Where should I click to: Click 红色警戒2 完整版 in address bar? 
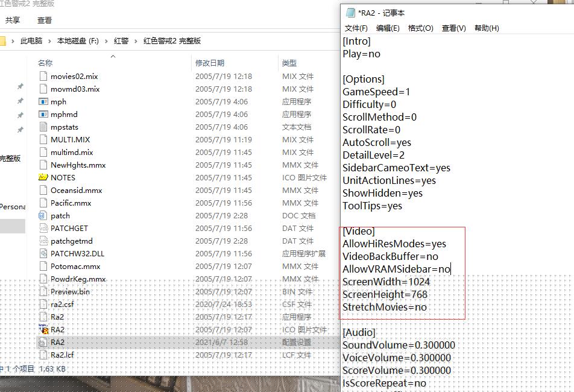click(172, 40)
